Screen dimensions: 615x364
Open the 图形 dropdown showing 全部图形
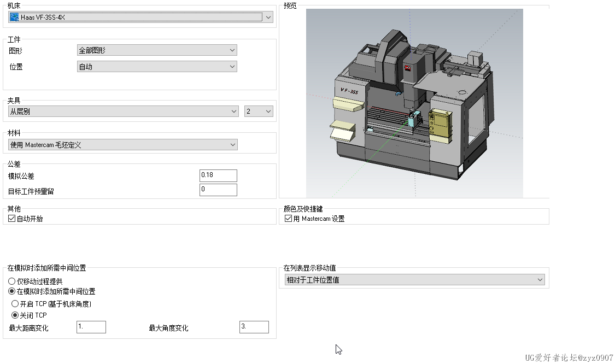click(157, 50)
